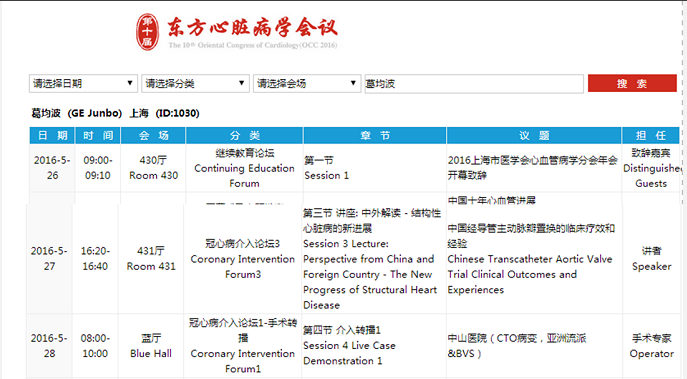Screen dimensions: 687x379
Task: Click the 时间 column header
Action: click(x=98, y=135)
